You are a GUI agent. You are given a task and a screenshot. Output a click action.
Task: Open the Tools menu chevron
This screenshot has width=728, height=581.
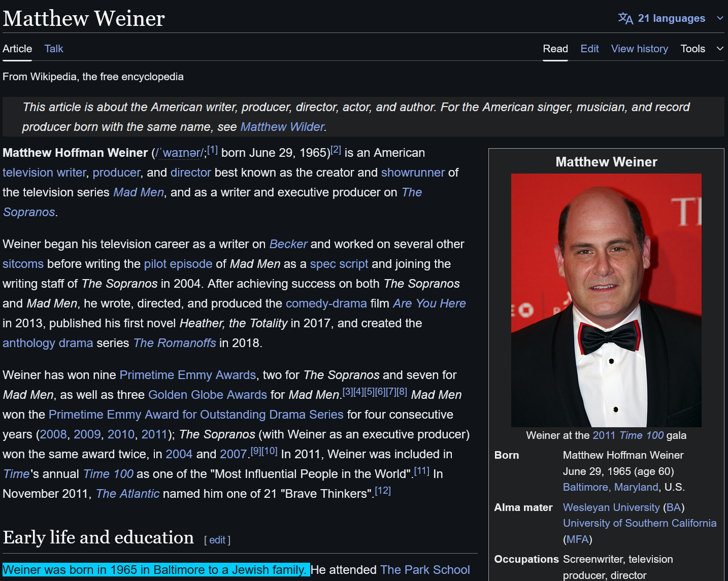720,49
